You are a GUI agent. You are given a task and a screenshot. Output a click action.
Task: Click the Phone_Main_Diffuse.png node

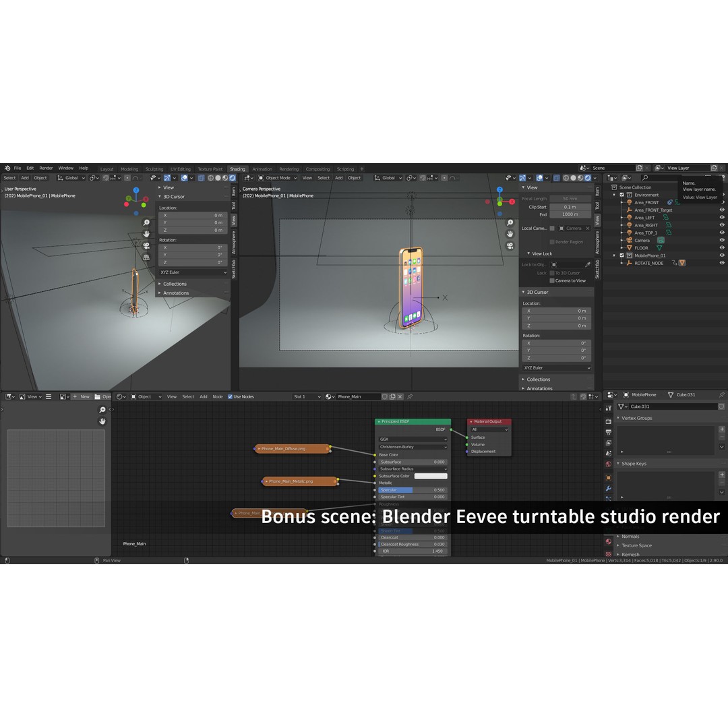coord(293,448)
